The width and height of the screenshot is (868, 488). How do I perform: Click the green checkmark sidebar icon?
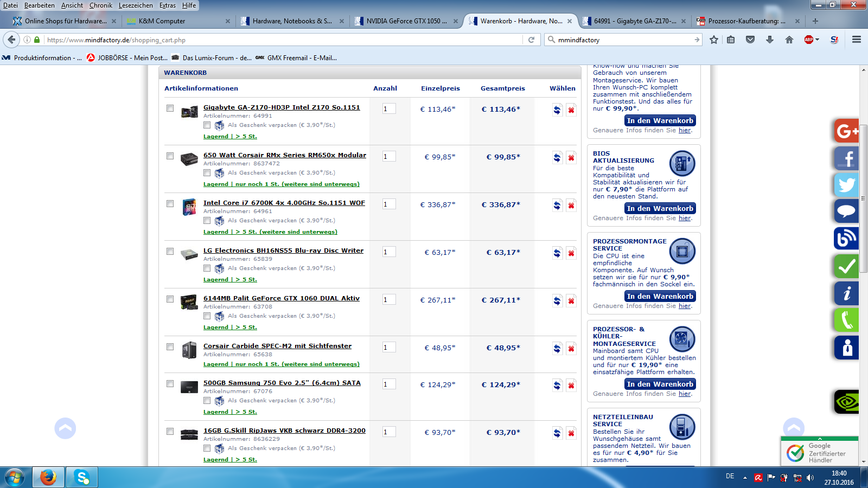846,266
